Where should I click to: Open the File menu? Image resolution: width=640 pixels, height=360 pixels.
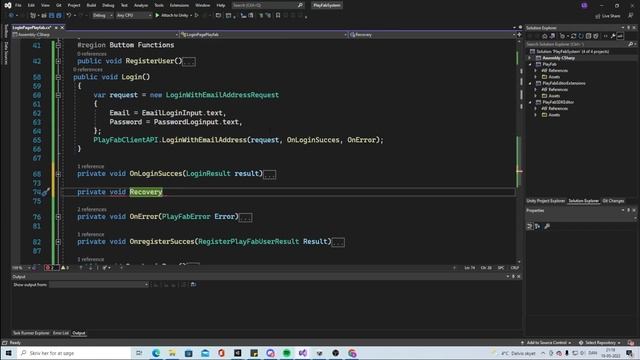(x=18, y=5)
